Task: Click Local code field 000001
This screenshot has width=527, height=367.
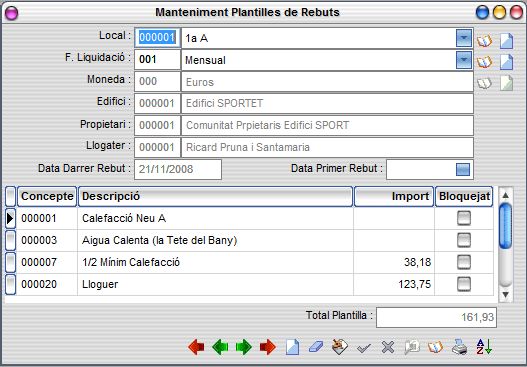Action: [157, 38]
